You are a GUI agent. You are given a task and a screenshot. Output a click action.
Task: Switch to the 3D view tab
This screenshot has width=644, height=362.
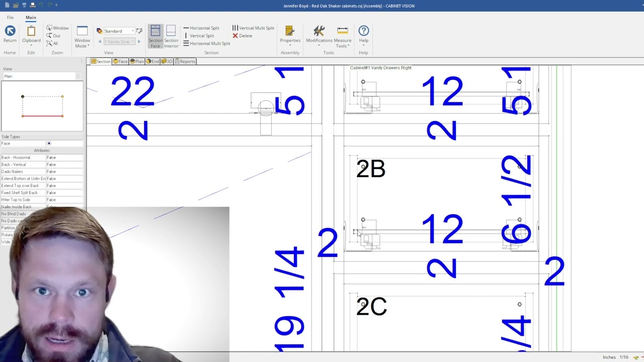coord(167,61)
